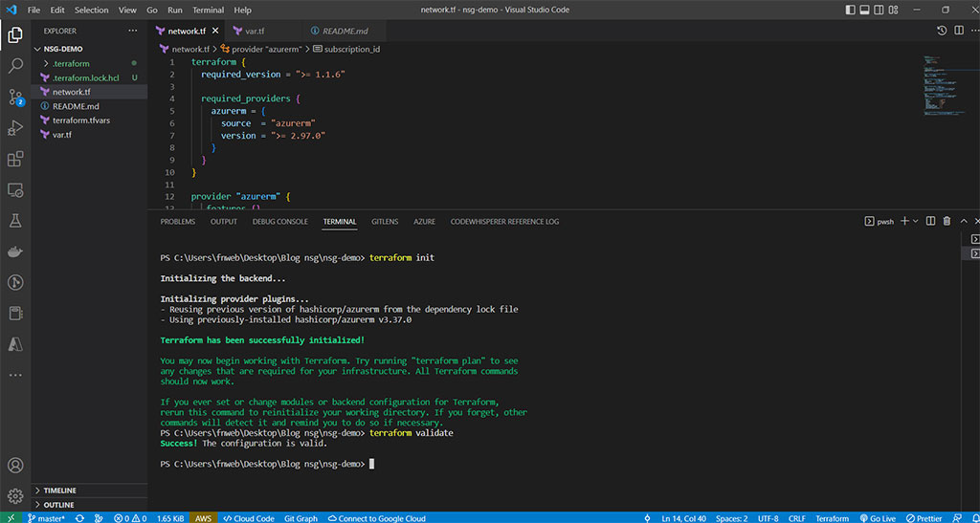
Task: Click the remote window indicator in status bar
Action: tap(10, 518)
